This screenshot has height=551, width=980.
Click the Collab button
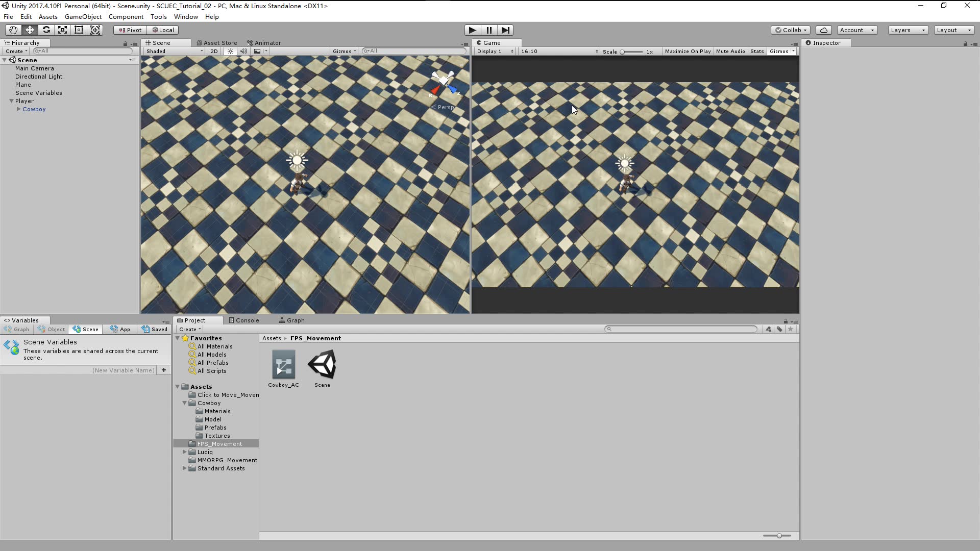pos(790,30)
